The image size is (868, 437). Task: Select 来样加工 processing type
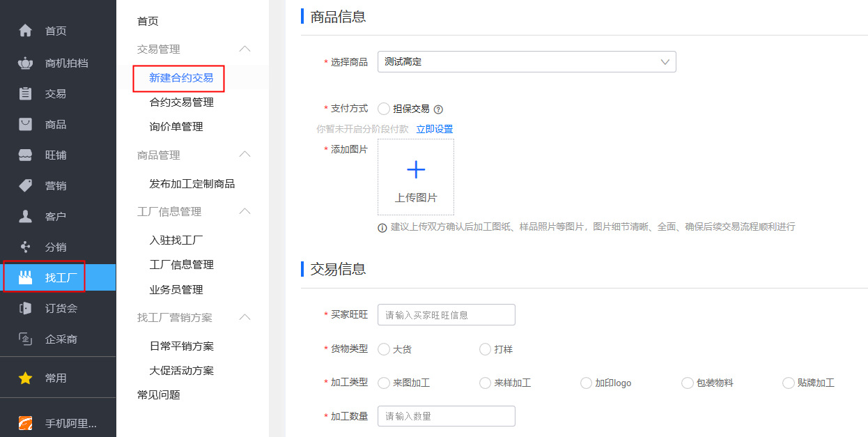tap(485, 383)
